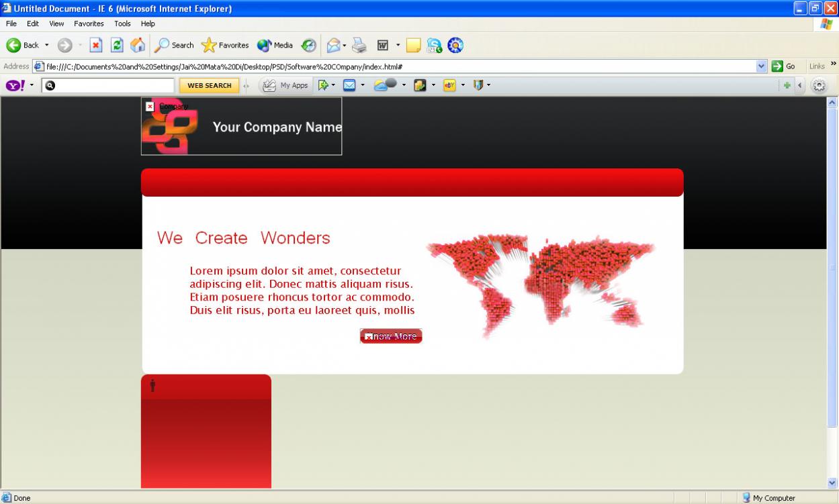Open Yahoo toolbar settings gear
839x504 pixels.
tap(819, 85)
